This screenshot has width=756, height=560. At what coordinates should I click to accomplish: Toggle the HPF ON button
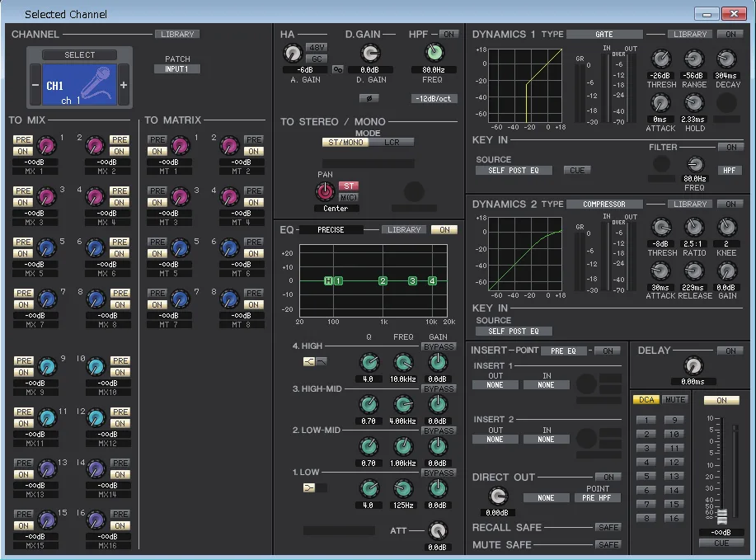tap(448, 35)
